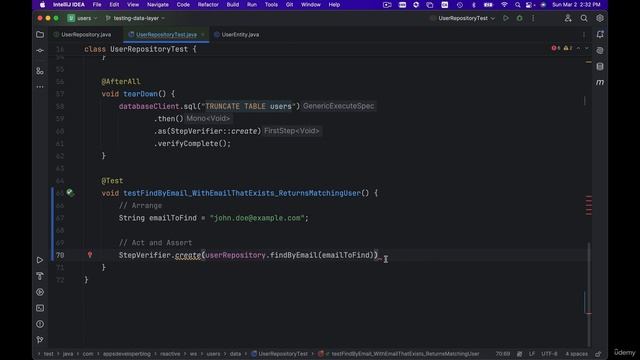The width and height of the screenshot is (640, 360).
Task: Click the 'users' breadcrumb in navigation bar
Action: click(213, 354)
